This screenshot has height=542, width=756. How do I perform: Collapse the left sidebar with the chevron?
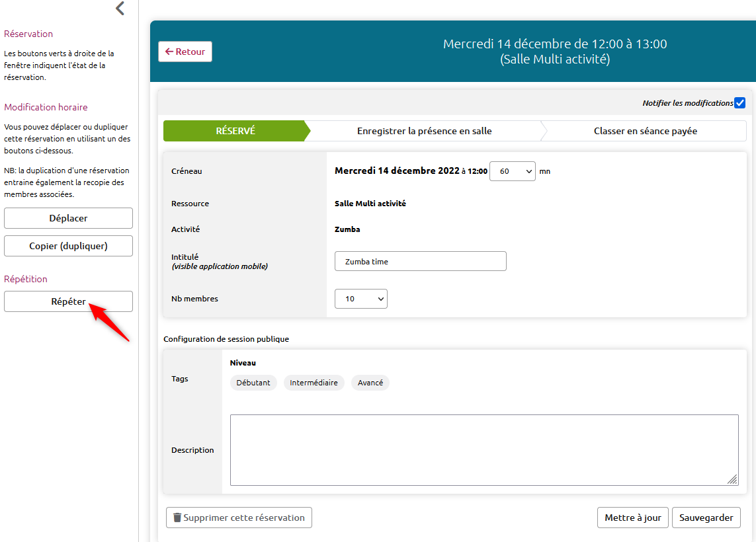pos(120,9)
